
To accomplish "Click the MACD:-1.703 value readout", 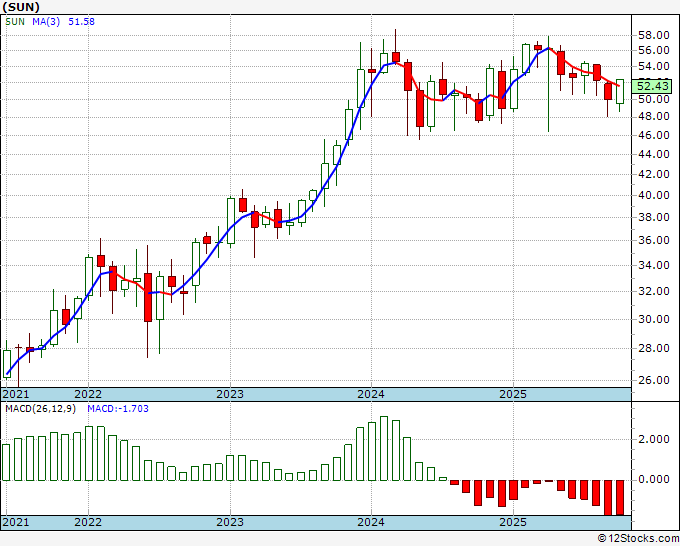I will click(x=118, y=409).
